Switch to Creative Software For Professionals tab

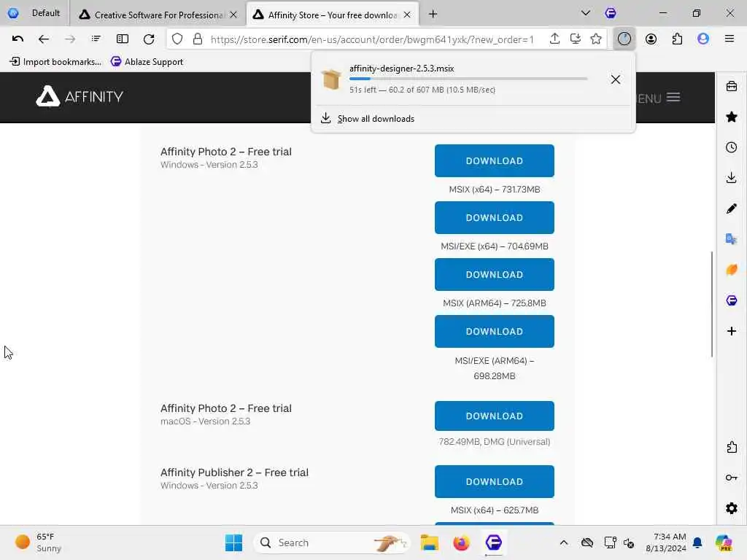(158, 15)
